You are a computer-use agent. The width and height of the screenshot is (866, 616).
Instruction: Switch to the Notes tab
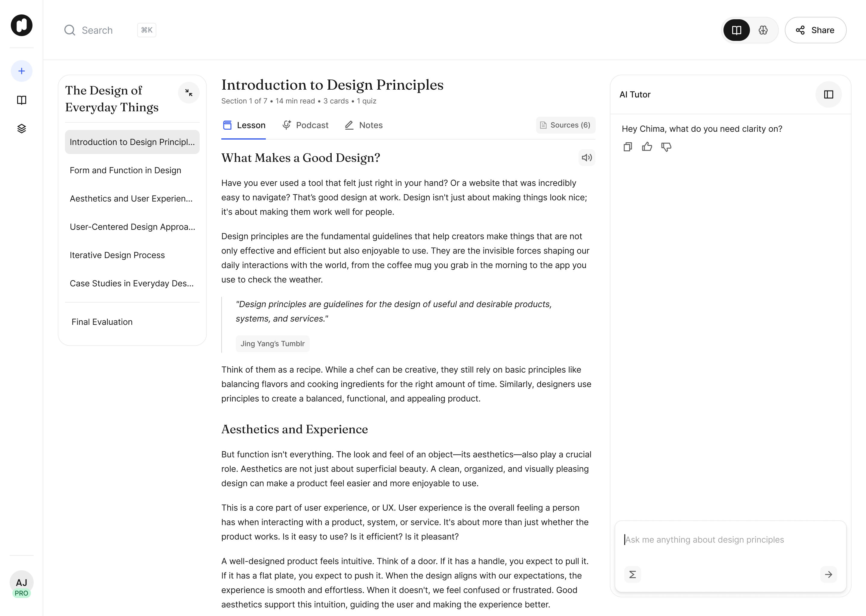[x=364, y=125]
